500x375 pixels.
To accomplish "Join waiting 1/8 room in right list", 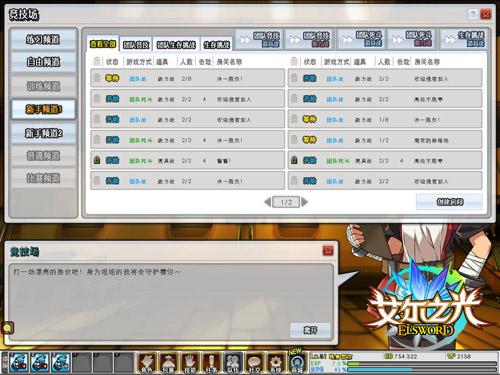I will (385, 119).
